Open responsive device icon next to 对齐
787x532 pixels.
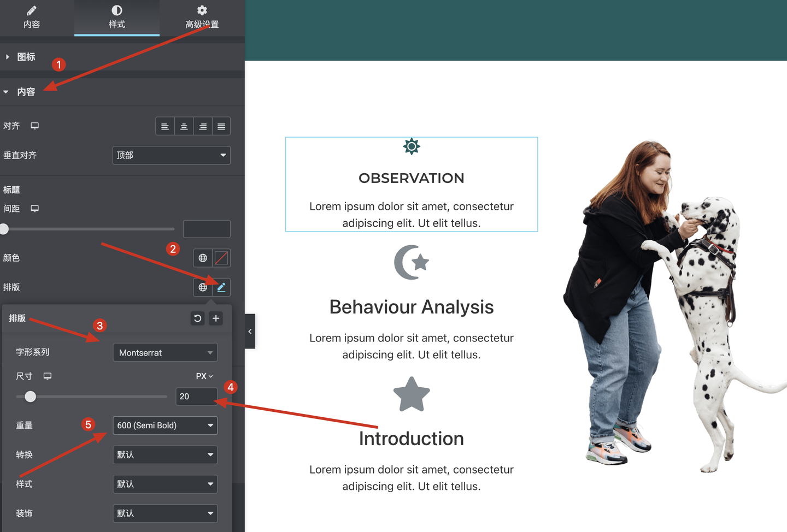[35, 126]
